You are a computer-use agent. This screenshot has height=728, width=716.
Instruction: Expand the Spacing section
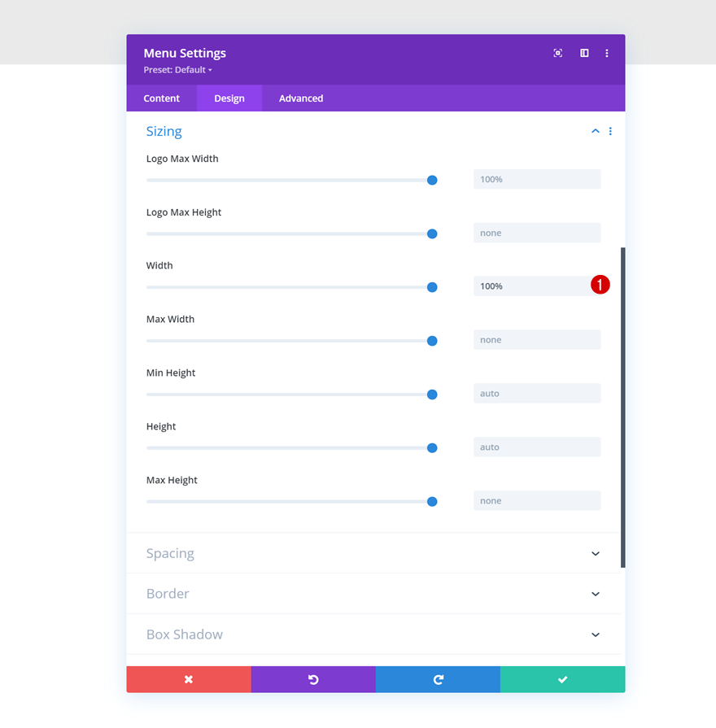pos(596,553)
